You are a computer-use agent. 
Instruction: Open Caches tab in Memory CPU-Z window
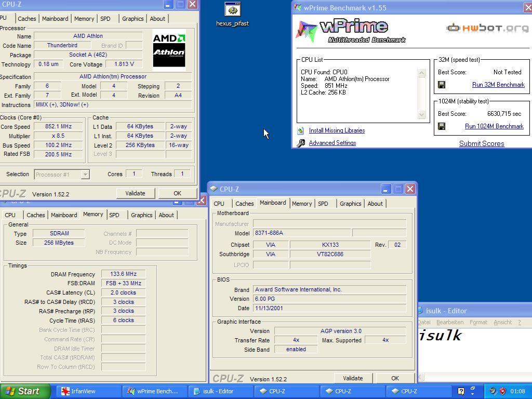[x=36, y=215]
